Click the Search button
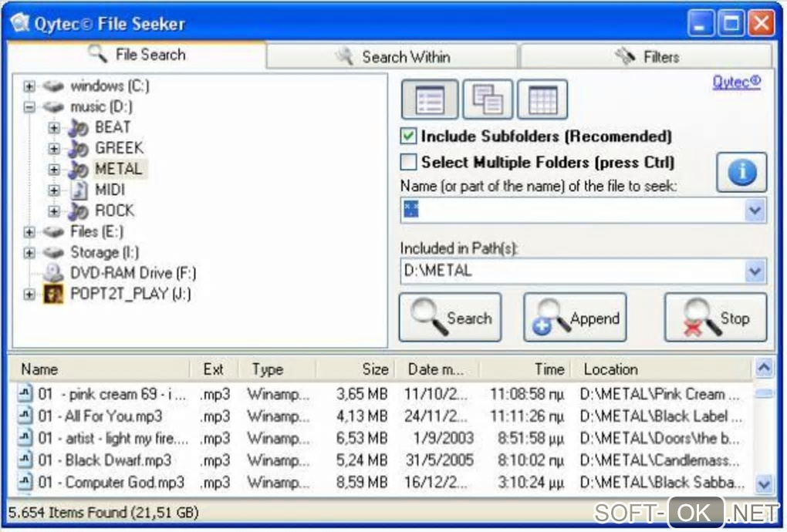Screen dimensions: 787x532 point(451,318)
